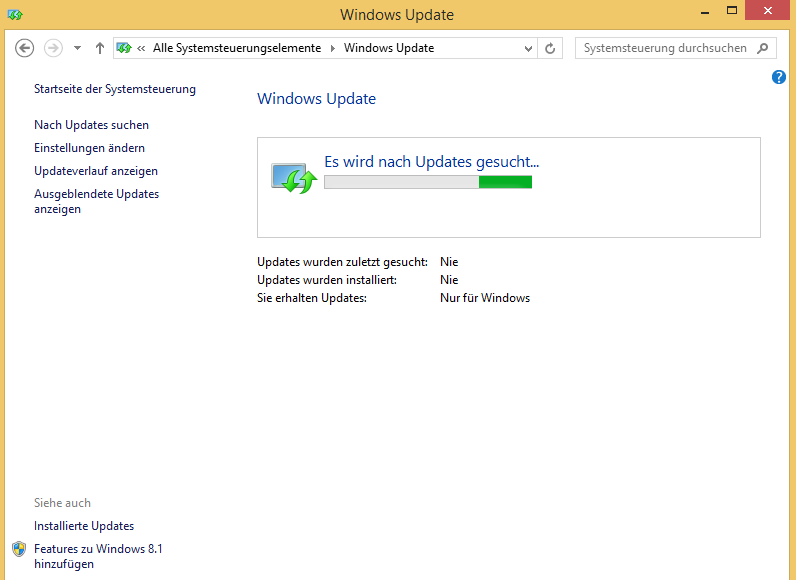
Task: Click 'Updates wurden installiert:' label
Action: point(327,280)
